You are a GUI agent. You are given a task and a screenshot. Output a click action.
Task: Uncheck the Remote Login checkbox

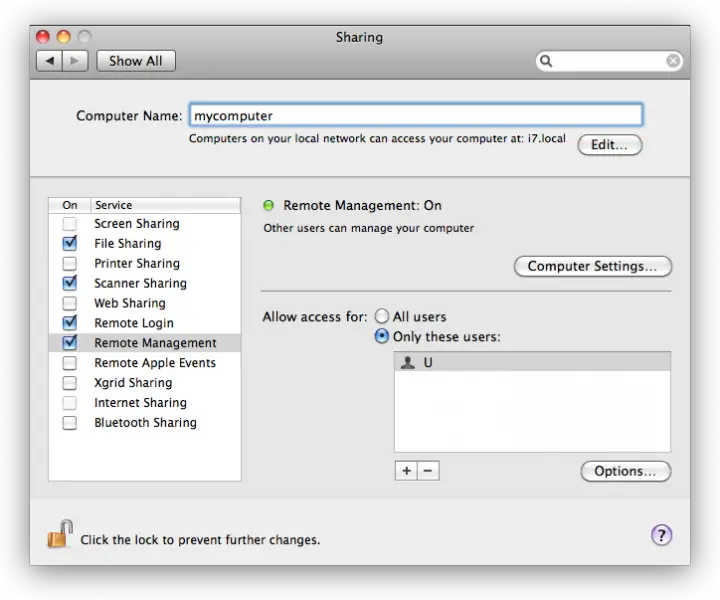point(70,322)
